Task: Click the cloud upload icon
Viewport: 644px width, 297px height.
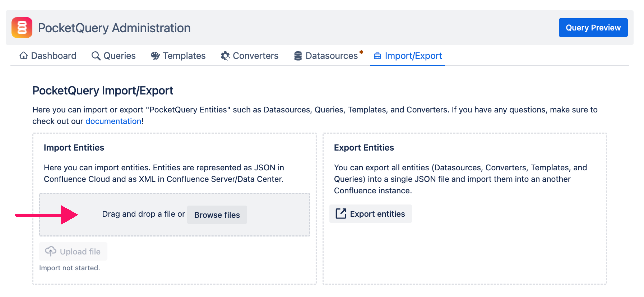Action: click(50, 251)
